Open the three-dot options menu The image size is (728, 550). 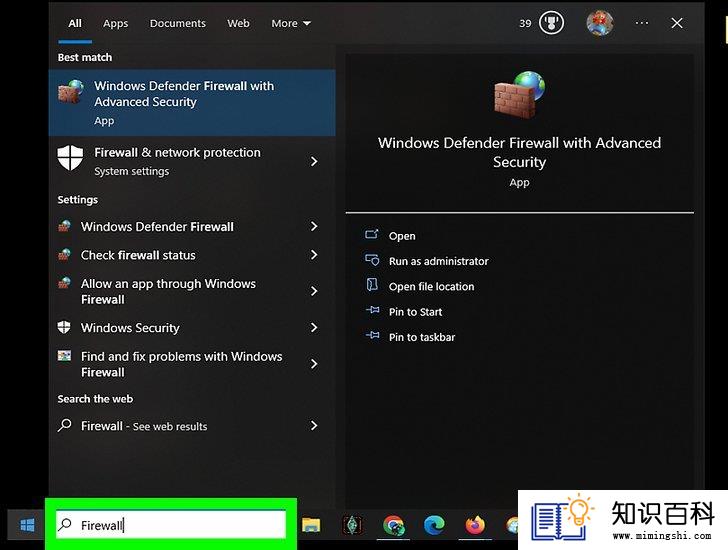tap(642, 23)
